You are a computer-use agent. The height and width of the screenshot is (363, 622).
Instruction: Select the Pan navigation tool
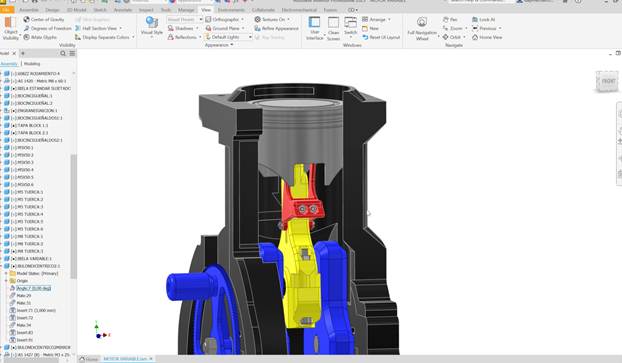pyautogui.click(x=450, y=19)
